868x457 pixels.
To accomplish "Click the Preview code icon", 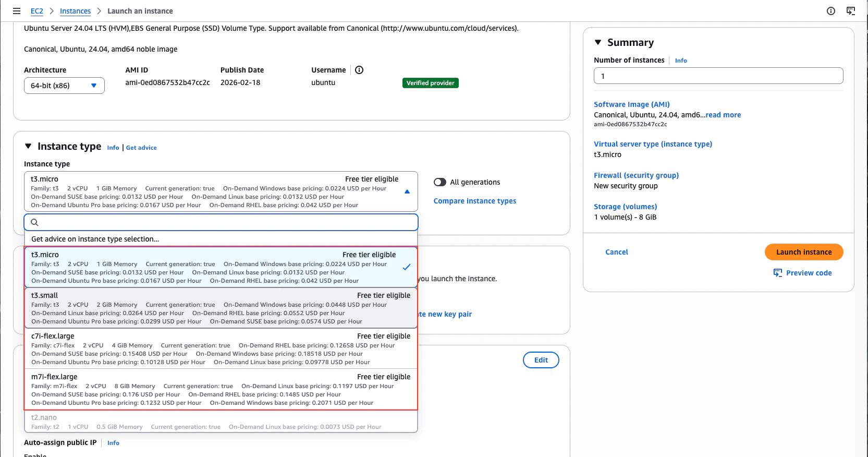I will click(778, 273).
